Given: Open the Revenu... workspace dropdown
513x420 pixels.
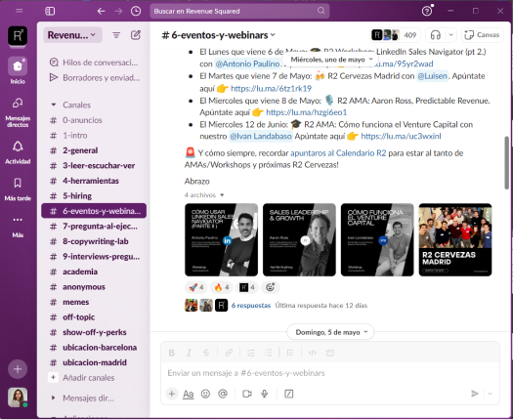Looking at the screenshot, I should [x=72, y=35].
